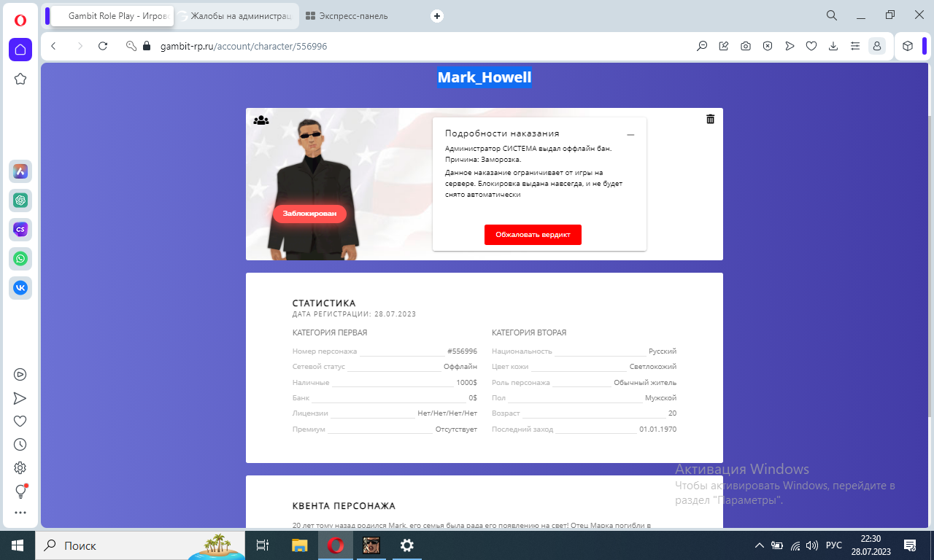Open ChatGPT from Opera sidebar
934x560 pixels.
pyautogui.click(x=20, y=200)
